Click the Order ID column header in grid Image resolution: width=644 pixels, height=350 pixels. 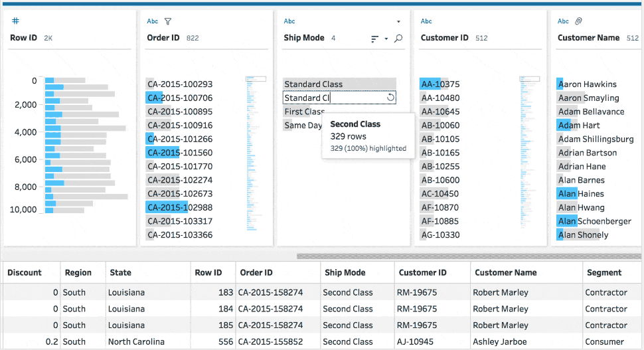(x=256, y=272)
